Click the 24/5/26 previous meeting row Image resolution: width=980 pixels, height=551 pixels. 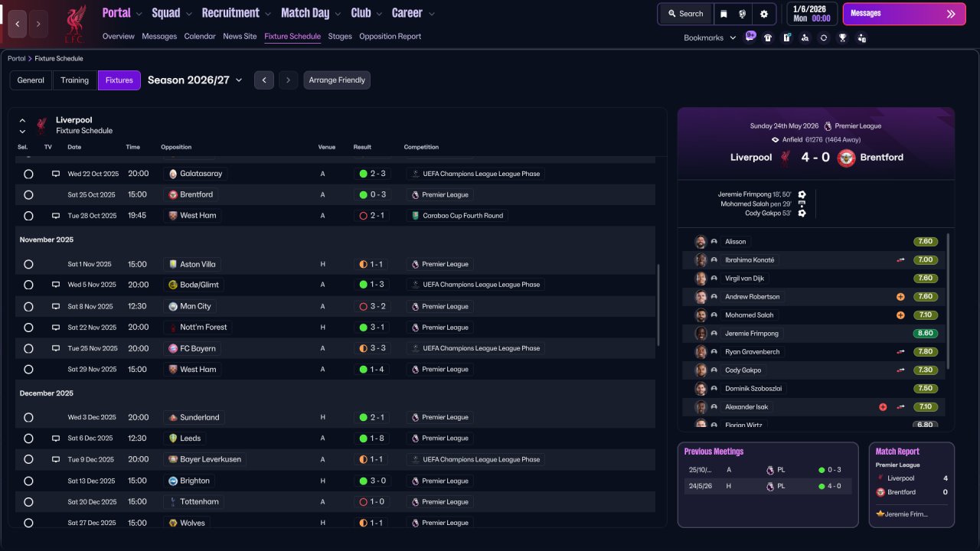767,486
